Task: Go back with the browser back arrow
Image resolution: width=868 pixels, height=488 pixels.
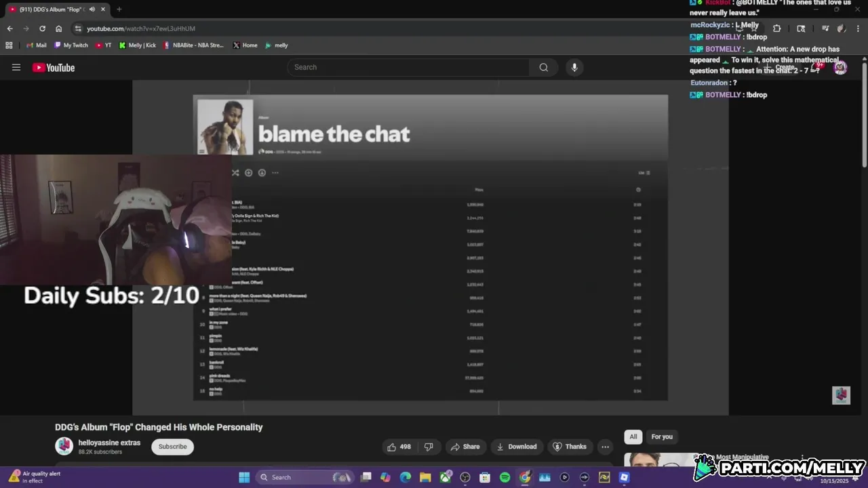Action: 9,28
